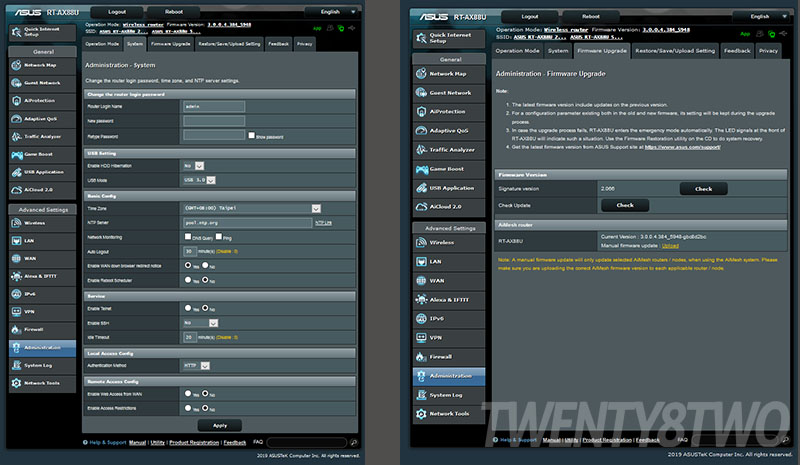Enable DNS Query network monitoring checkbox
This screenshot has width=800, height=465.
coord(188,236)
